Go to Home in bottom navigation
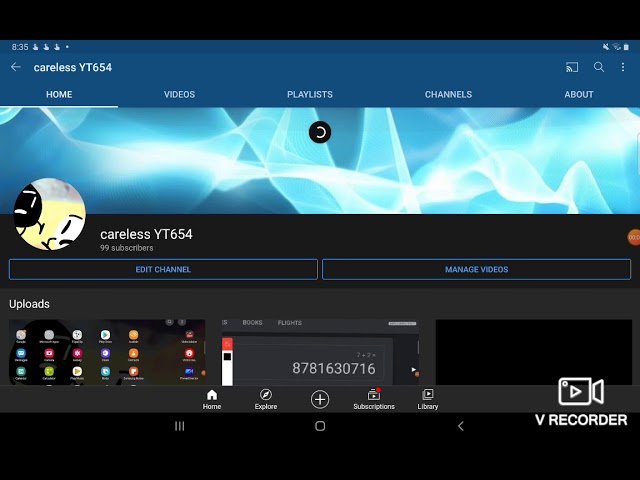Image resolution: width=640 pixels, height=480 pixels. pyautogui.click(x=212, y=400)
